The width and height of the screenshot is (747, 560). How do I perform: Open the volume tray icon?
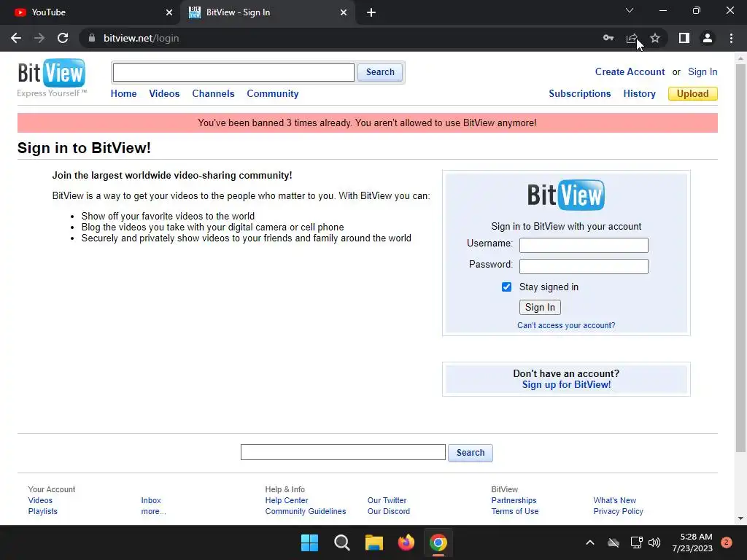point(654,542)
